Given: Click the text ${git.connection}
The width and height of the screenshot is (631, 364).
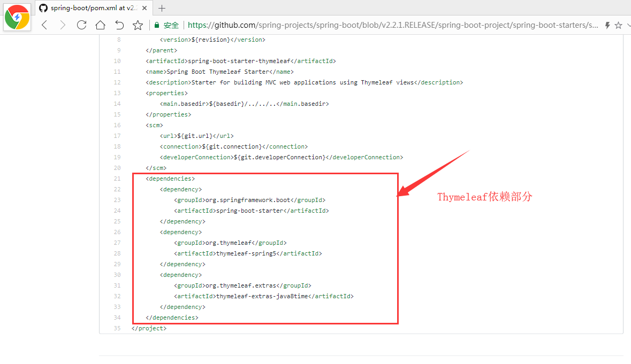Looking at the screenshot, I should click(x=232, y=146).
